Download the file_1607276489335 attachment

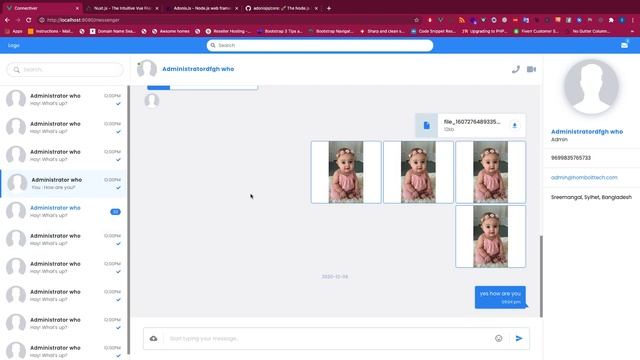click(x=514, y=125)
